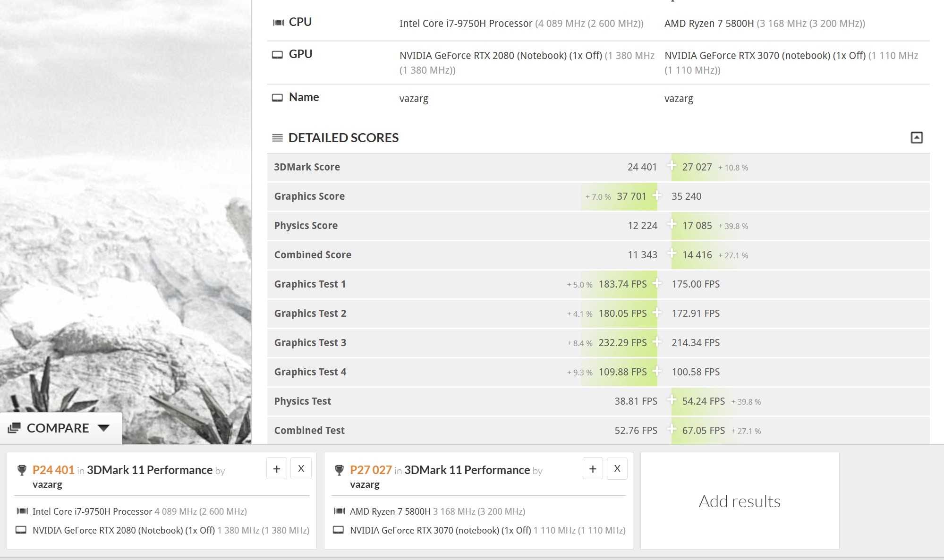944x560 pixels.
Task: Click AMD Ryzen 7 5800H in CPU row
Action: click(709, 24)
